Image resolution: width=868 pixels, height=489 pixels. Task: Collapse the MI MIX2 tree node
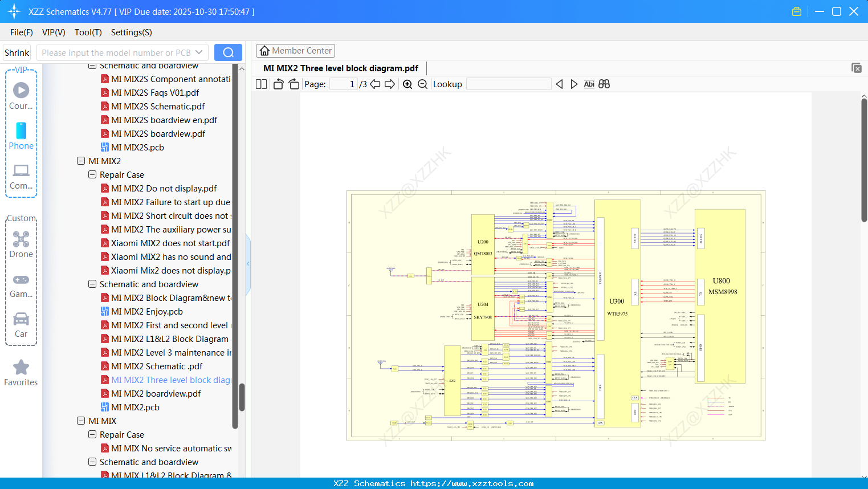tap(81, 161)
